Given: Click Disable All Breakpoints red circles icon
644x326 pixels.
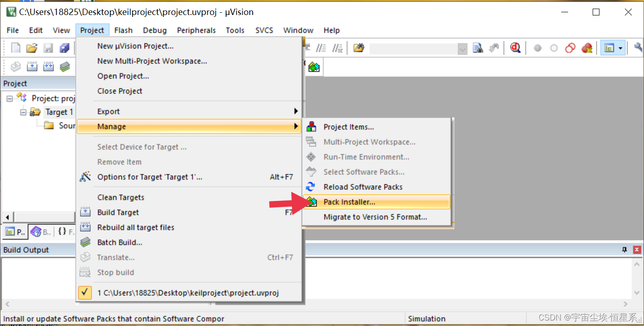Looking at the screenshot, I should pos(570,48).
